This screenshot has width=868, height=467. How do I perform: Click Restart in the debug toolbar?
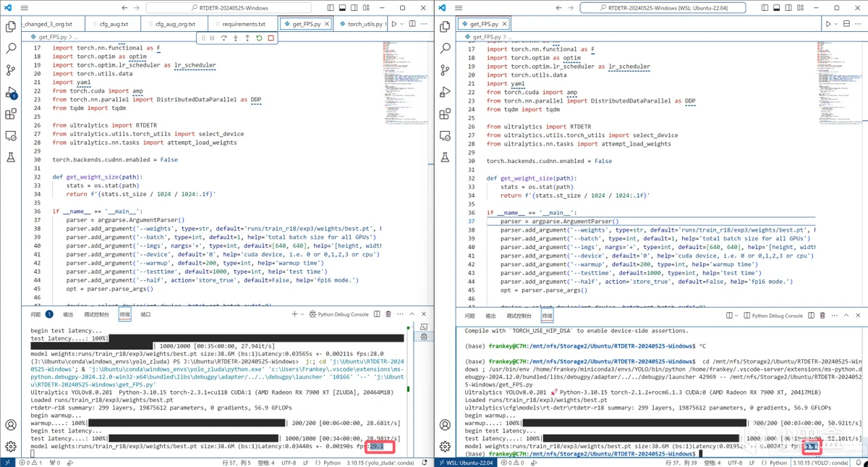coord(259,38)
